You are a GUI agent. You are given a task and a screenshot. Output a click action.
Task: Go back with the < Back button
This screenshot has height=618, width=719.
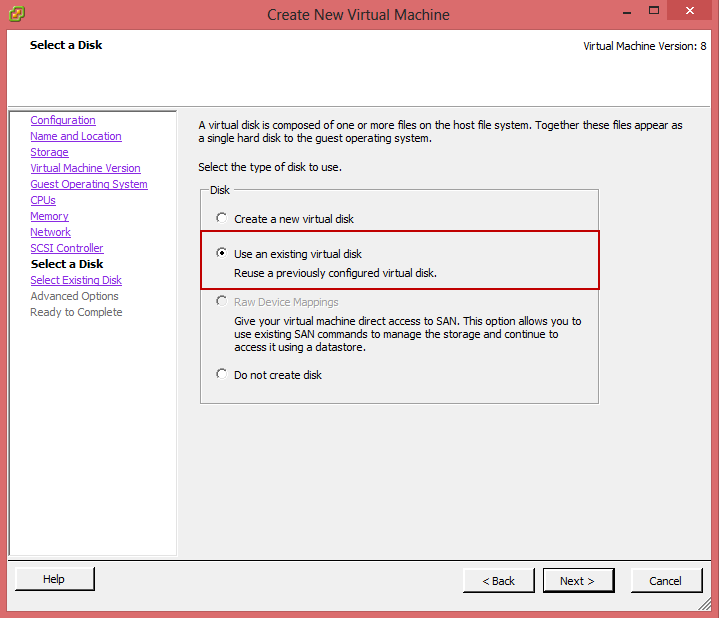coord(498,581)
